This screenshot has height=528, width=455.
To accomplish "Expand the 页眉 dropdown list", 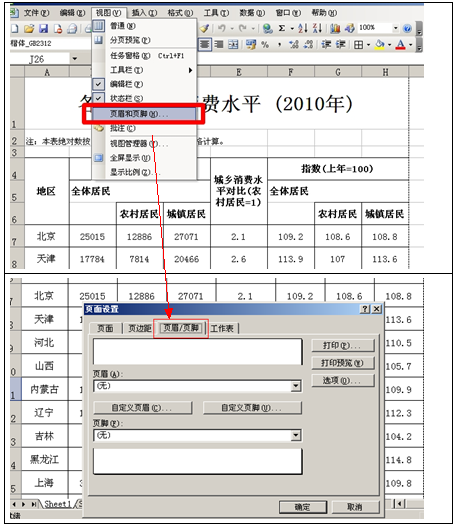I will (296, 386).
